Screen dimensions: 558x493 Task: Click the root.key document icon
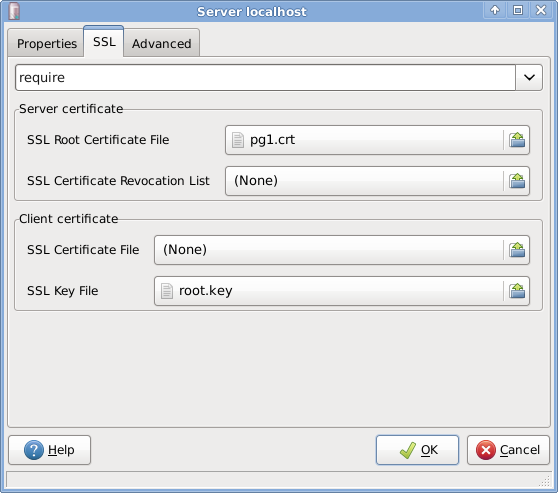pyautogui.click(x=167, y=291)
